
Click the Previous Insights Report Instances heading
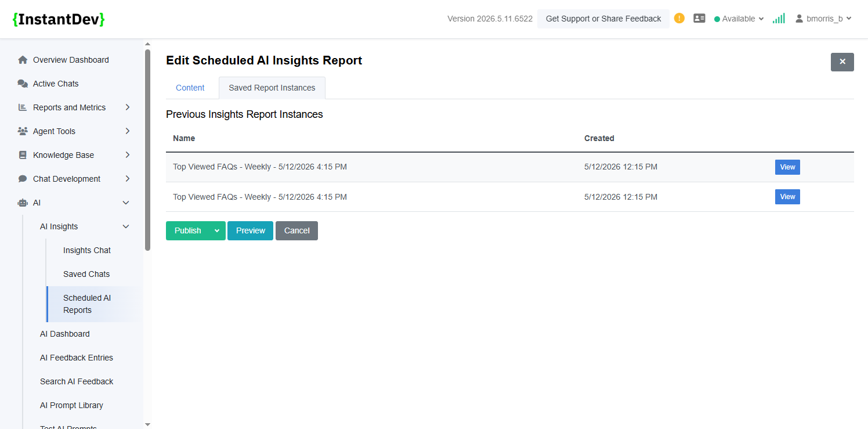coord(244,114)
